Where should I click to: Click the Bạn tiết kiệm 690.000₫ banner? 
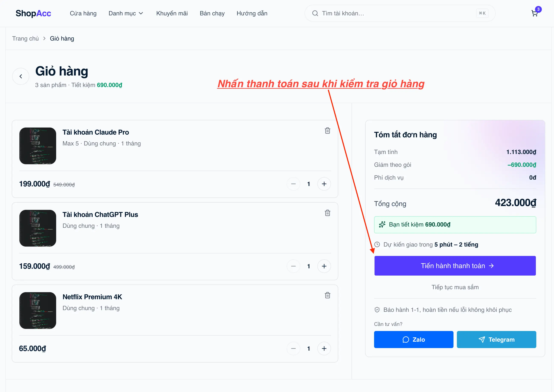pos(455,225)
